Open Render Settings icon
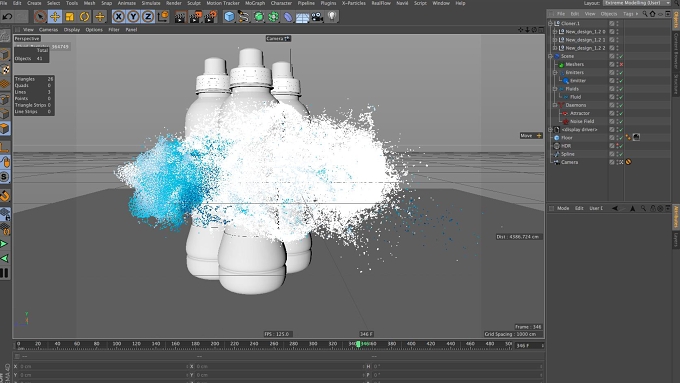680x383 pixels. [210, 17]
